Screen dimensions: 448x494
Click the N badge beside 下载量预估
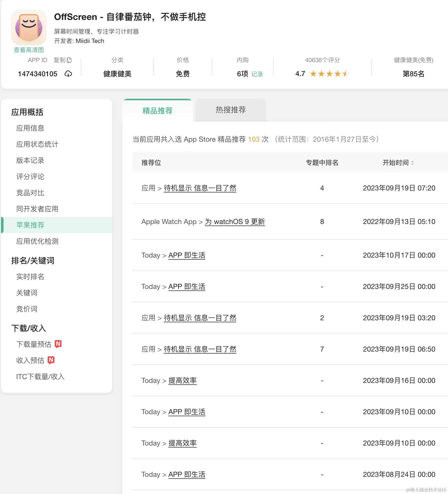pyautogui.click(x=58, y=344)
